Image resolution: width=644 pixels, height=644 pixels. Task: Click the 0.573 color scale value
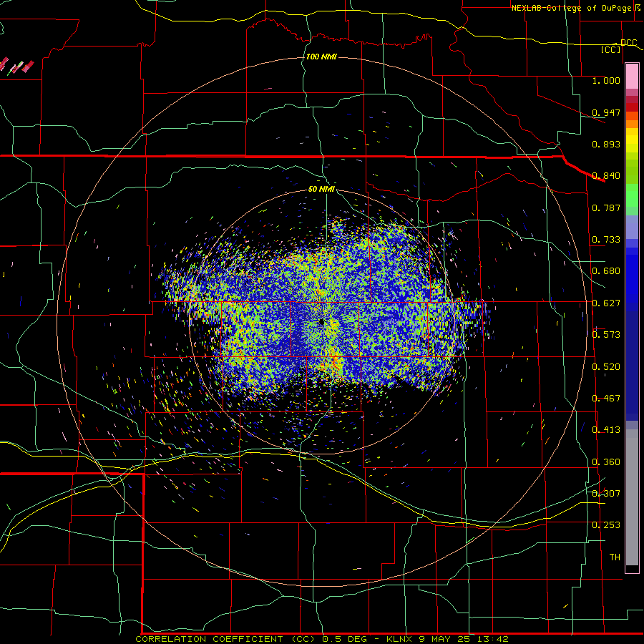(x=606, y=335)
